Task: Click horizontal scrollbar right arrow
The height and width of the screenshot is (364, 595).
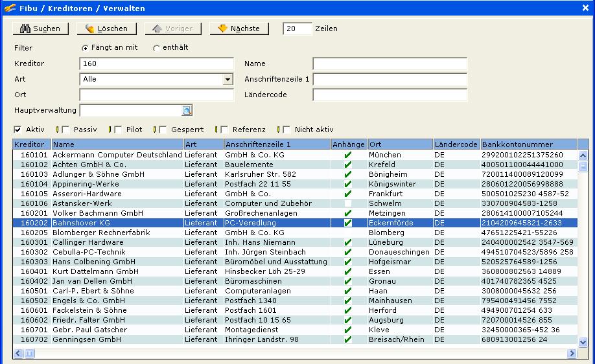Action: (572, 354)
